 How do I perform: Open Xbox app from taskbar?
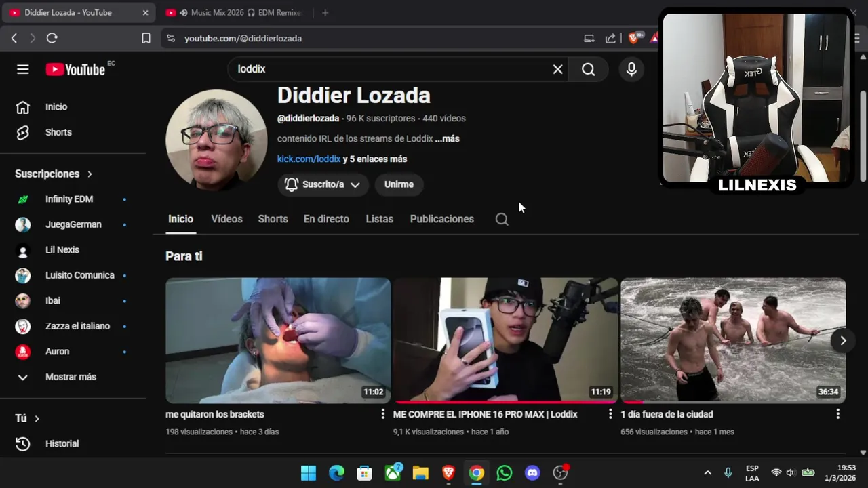[393, 472]
